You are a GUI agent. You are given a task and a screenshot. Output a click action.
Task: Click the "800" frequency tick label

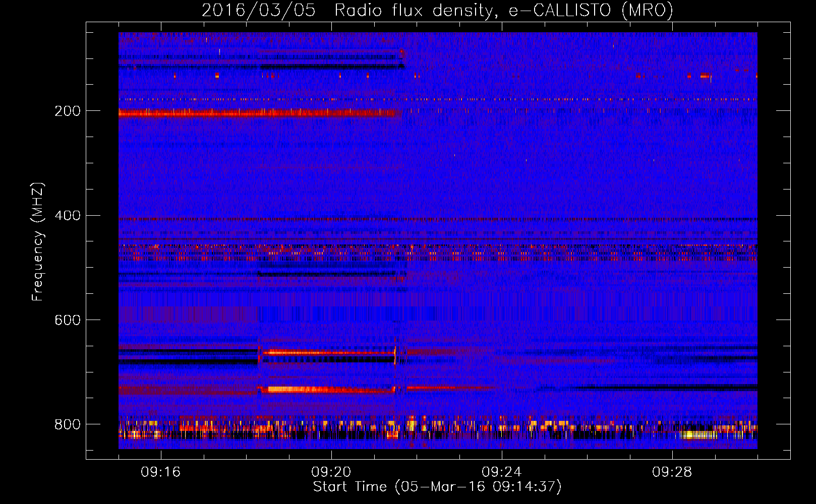click(68, 424)
